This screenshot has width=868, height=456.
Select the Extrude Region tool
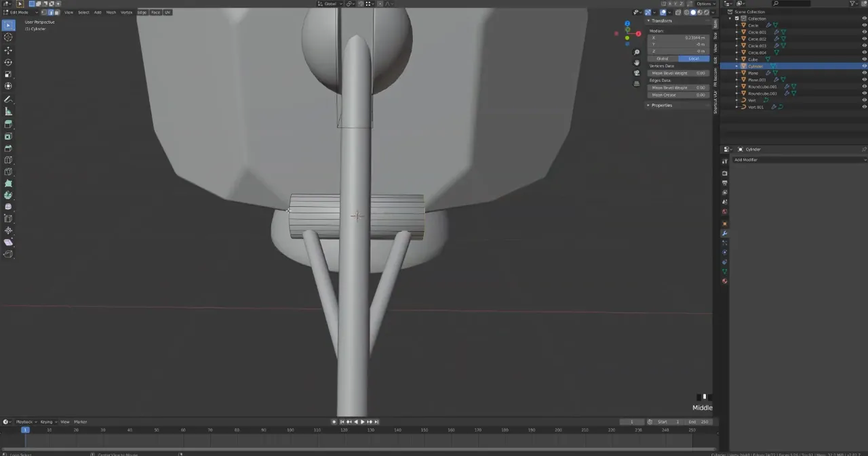pyautogui.click(x=8, y=125)
